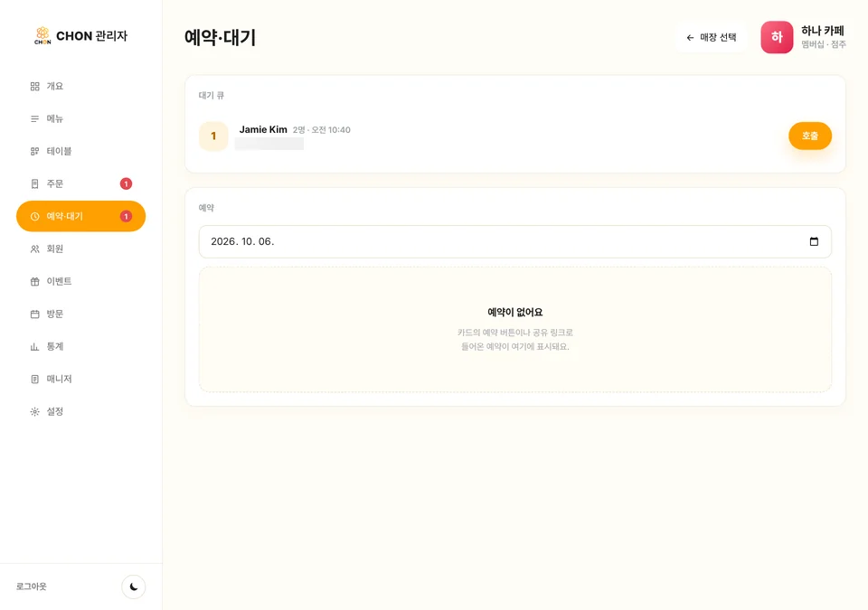Viewport: 868px width, 610px height.
Task: Click the 회원 people icon in sidebar
Action: (x=35, y=249)
